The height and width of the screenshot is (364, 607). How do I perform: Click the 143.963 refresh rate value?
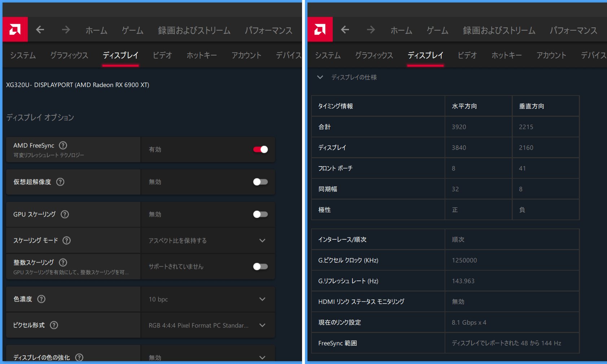point(463,281)
